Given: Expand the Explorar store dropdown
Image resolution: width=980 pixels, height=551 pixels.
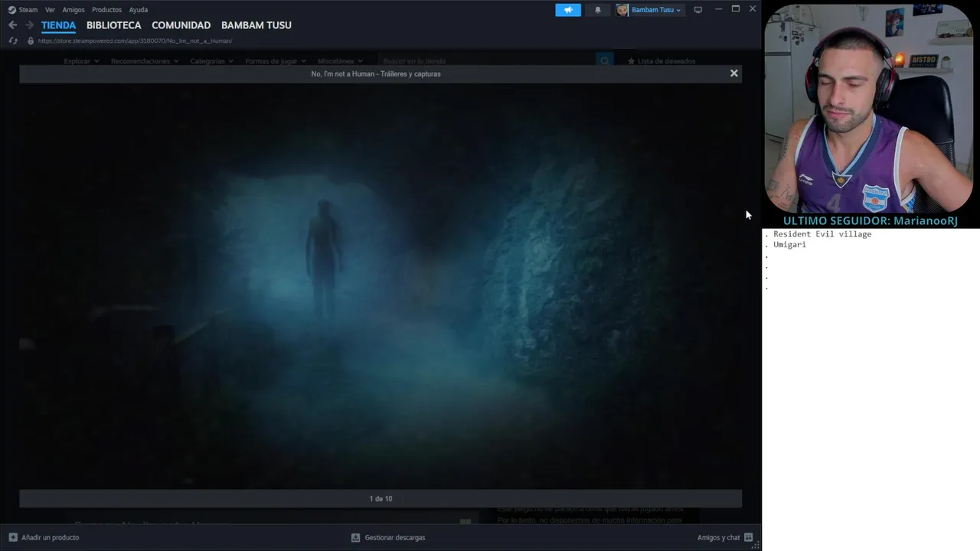Looking at the screenshot, I should (82, 61).
